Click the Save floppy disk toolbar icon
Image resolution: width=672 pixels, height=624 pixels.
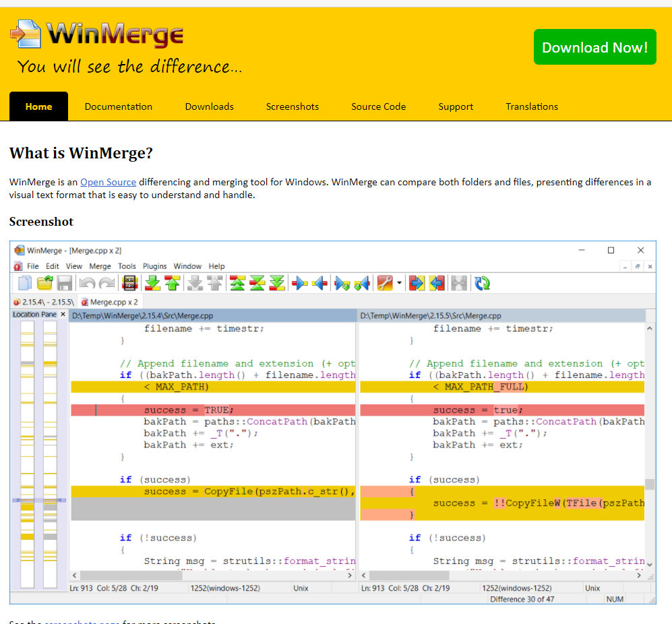65,283
